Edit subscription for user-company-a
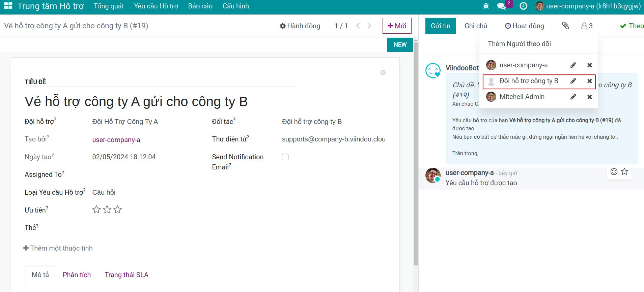This screenshot has height=292, width=644. (573, 65)
